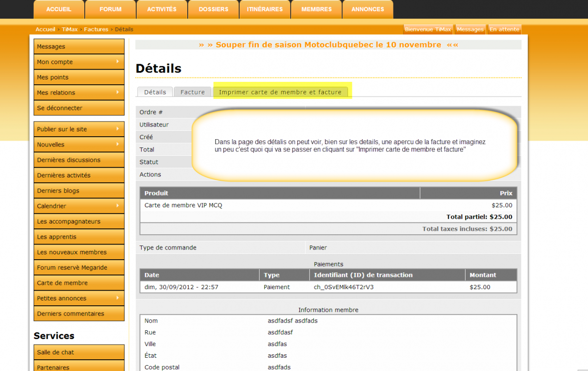Open Les apprentis sidebar link

click(79, 237)
